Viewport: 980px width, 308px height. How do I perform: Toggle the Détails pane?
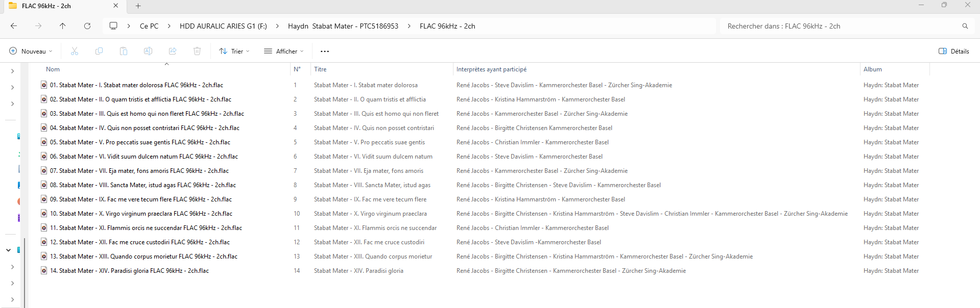(953, 51)
